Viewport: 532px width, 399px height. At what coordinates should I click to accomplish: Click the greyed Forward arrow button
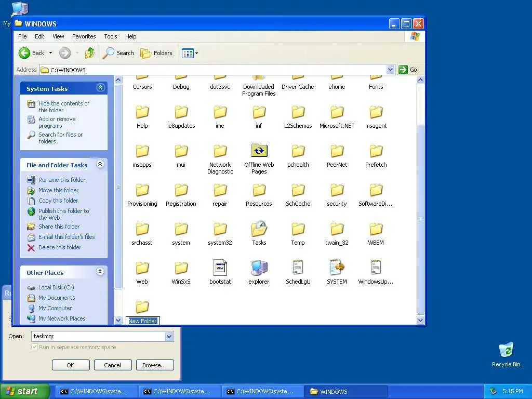[x=65, y=53]
